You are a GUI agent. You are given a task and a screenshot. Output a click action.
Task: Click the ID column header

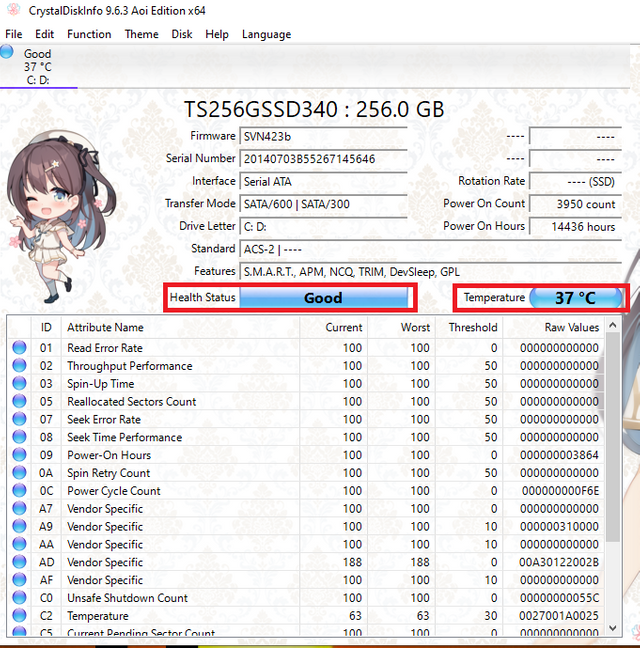click(46, 327)
